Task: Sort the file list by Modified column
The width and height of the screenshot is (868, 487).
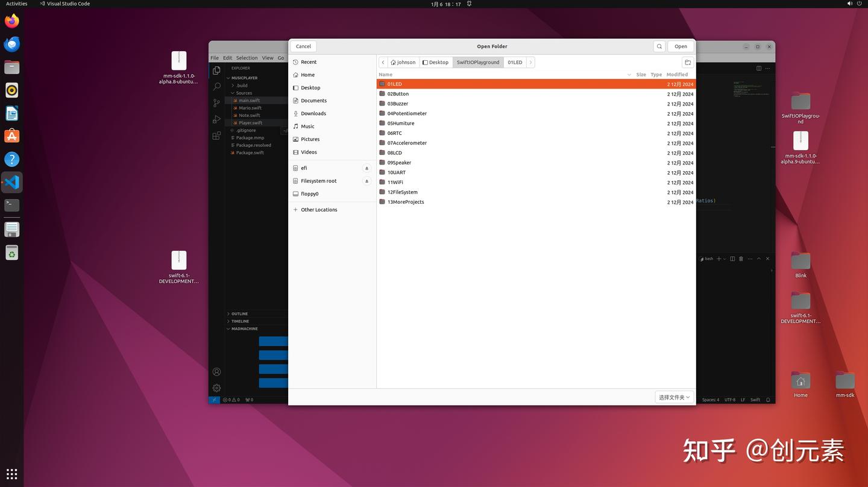Action: [x=677, y=75]
